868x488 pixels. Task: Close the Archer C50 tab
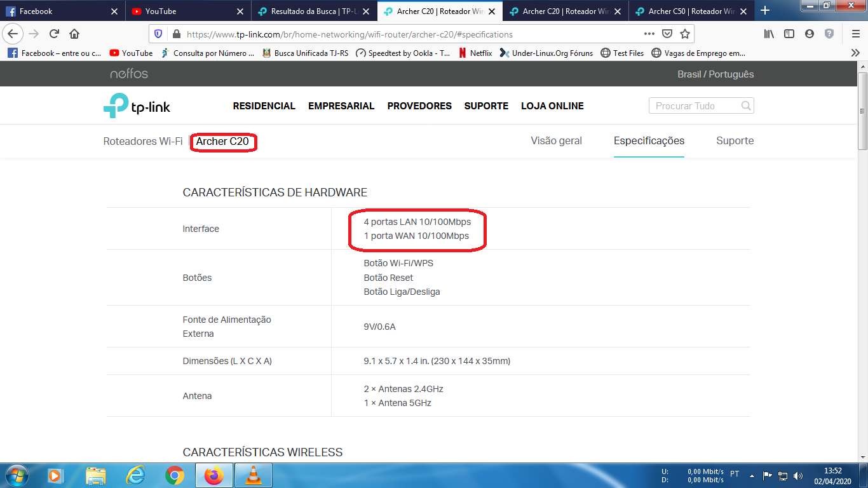743,11
